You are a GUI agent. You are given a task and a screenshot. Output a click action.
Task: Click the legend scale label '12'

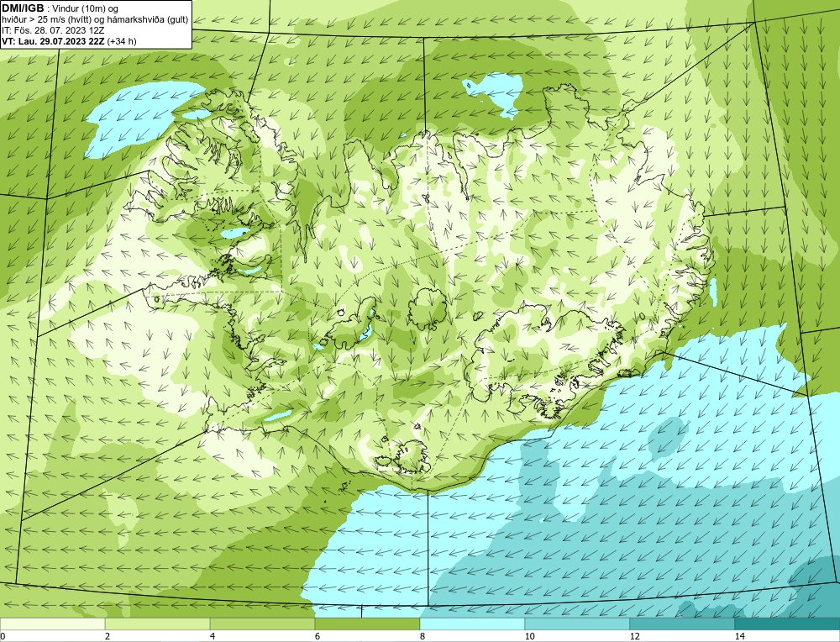coord(634,636)
